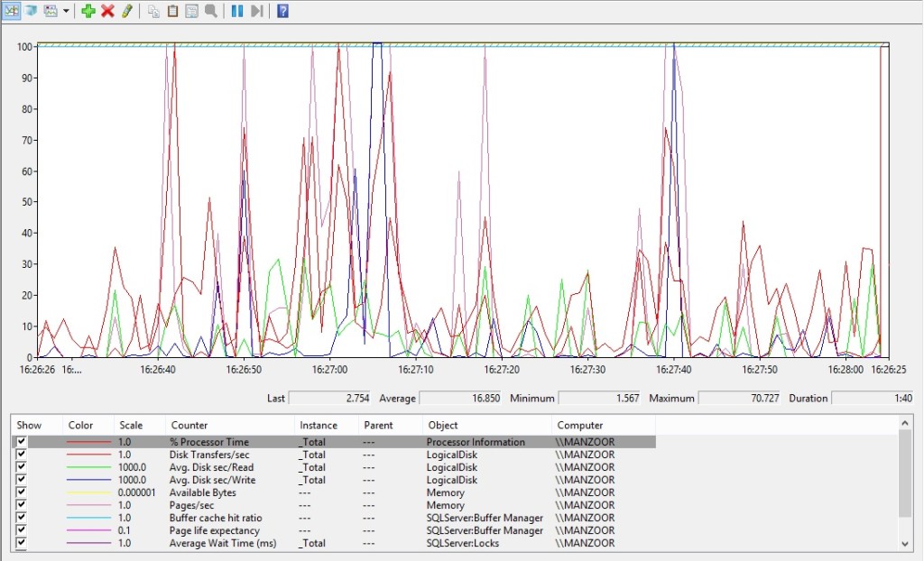
Task: Click the 16:27:00 time axis label
Action: click(x=329, y=370)
